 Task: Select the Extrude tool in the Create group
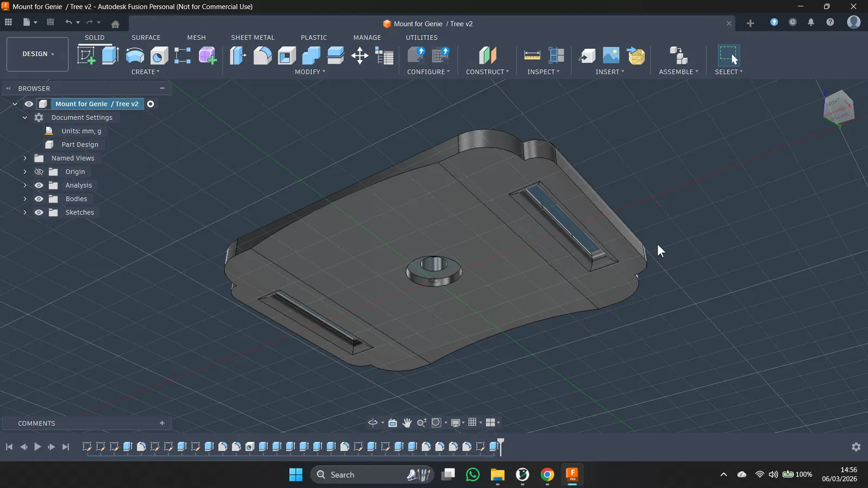click(x=110, y=55)
